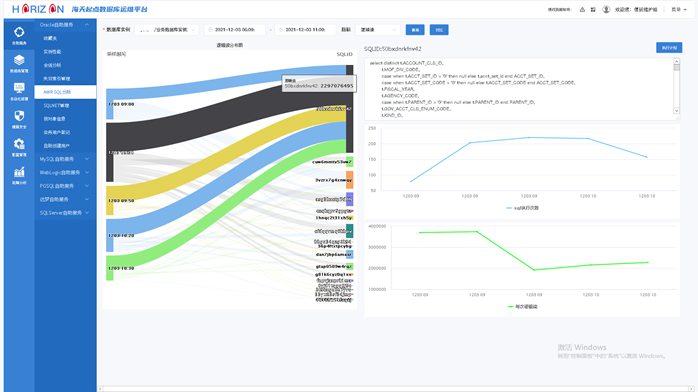Expand the PGSQL self-service menu group
The width and height of the screenshot is (698, 392).
point(65,186)
